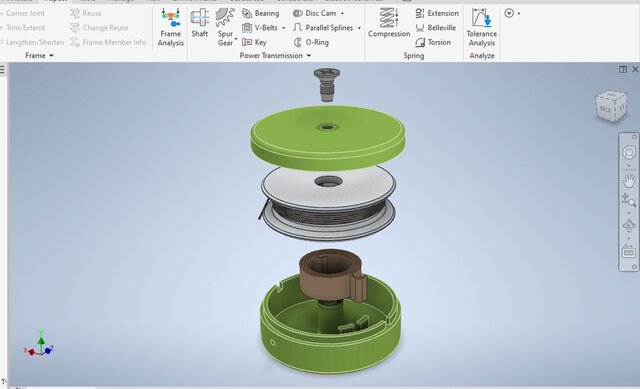640x389 pixels.
Task: Activate the Pan hand tool
Action: click(x=629, y=180)
